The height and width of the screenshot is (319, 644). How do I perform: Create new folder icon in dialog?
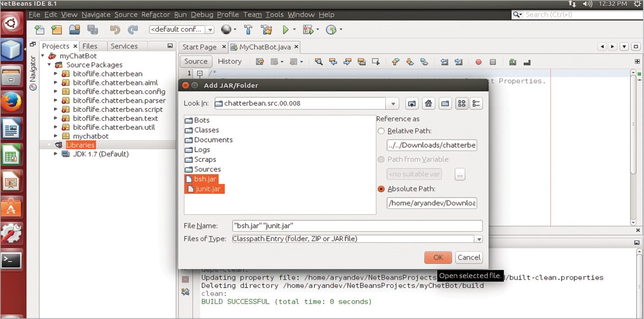pos(445,104)
